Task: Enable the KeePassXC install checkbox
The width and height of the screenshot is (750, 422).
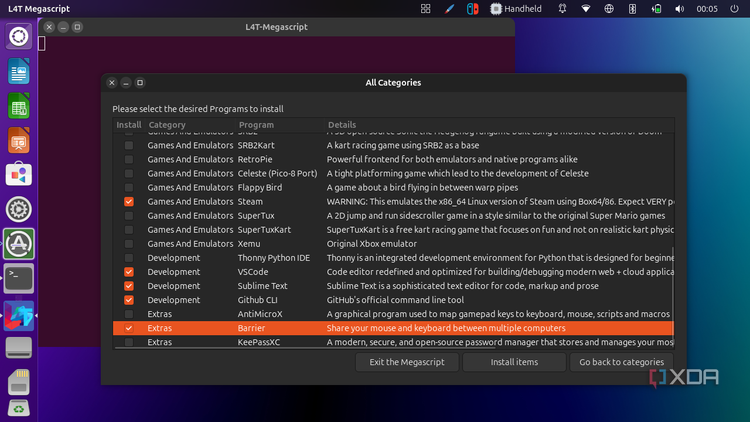Action: 129,342
